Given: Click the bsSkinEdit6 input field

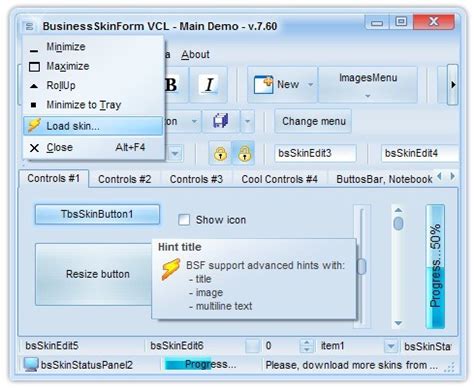Looking at the screenshot, I should [x=195, y=346].
